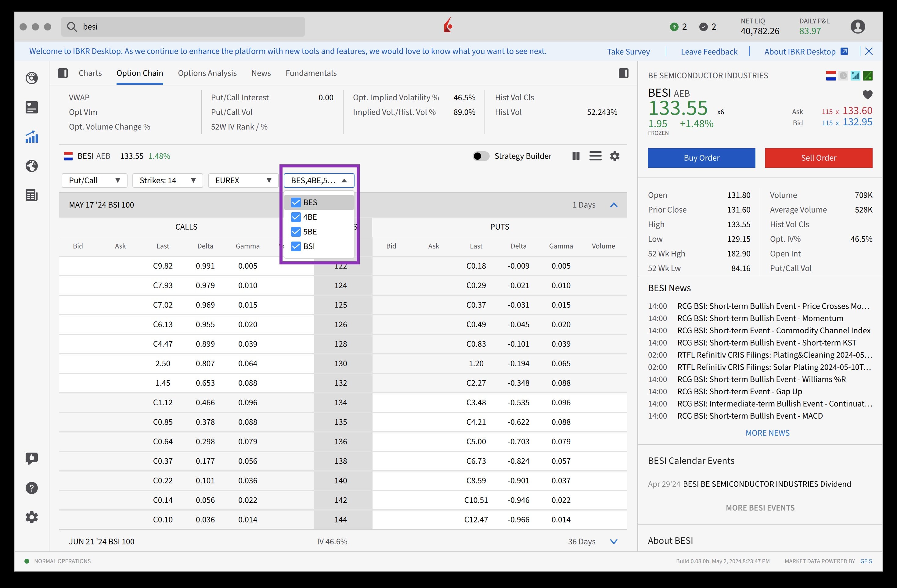This screenshot has height=588, width=897.
Task: Click the besi search field
Action: (x=183, y=27)
